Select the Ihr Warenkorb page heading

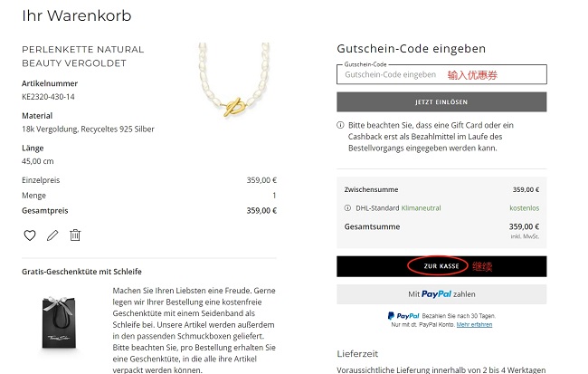[77, 15]
